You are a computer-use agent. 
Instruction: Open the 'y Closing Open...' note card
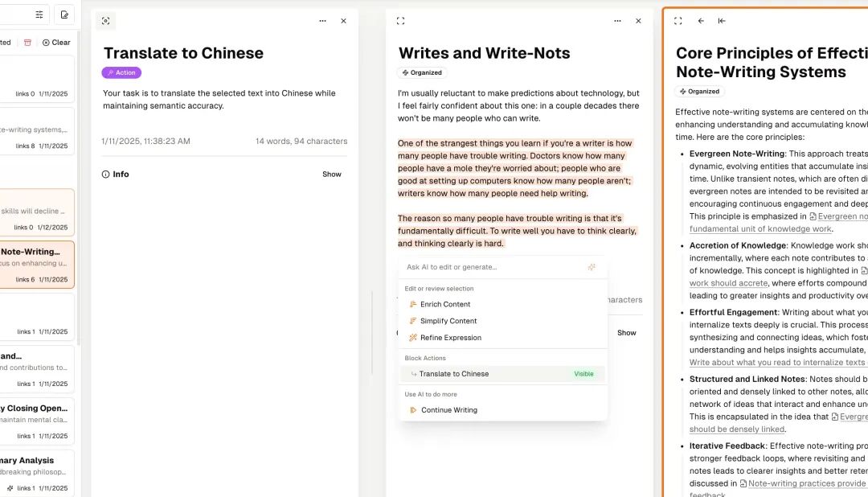[37, 421]
